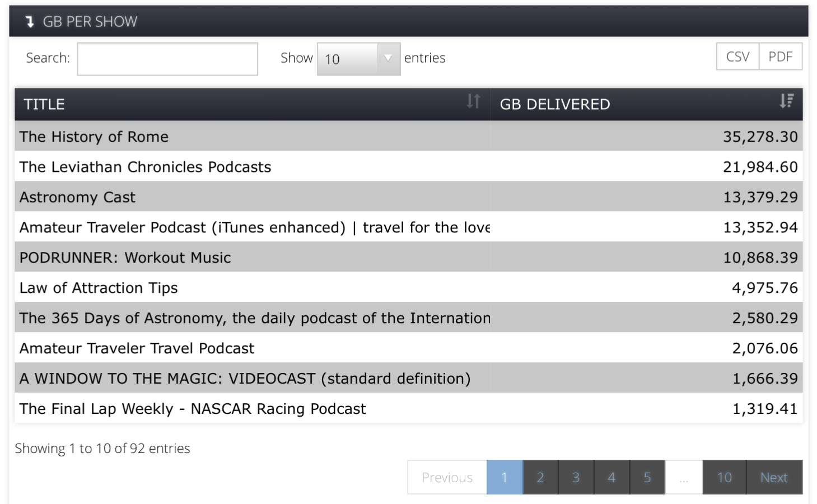
Task: Click the 2,076.06 GB value
Action: click(x=765, y=348)
